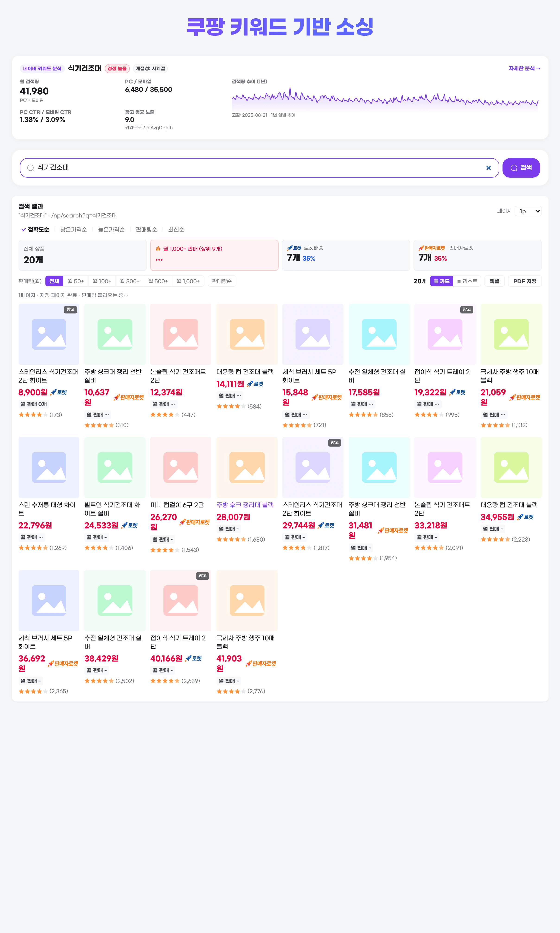Image resolution: width=560 pixels, height=933 pixels.
Task: Sort by 최신순
Action: coord(176,230)
